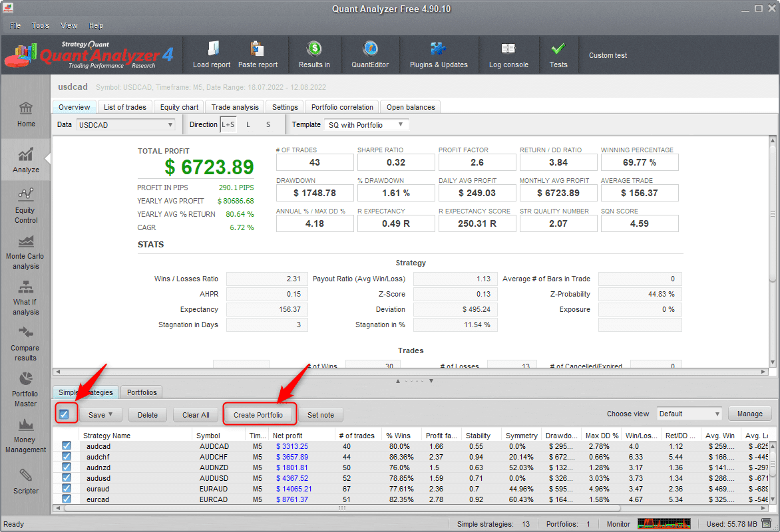Toggle the select-all strategies checkbox
Viewport: 780px width, 532px height.
pyautogui.click(x=64, y=414)
